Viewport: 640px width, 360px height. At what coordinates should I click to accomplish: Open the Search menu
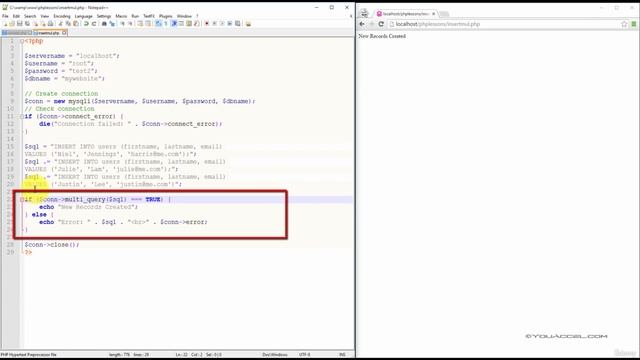click(x=30, y=16)
